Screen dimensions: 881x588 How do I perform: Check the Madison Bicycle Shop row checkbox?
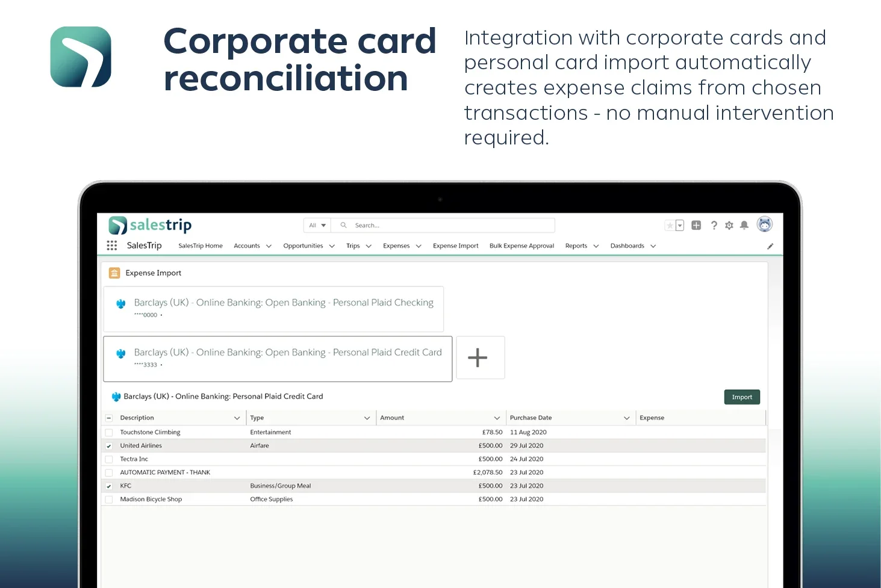point(109,500)
